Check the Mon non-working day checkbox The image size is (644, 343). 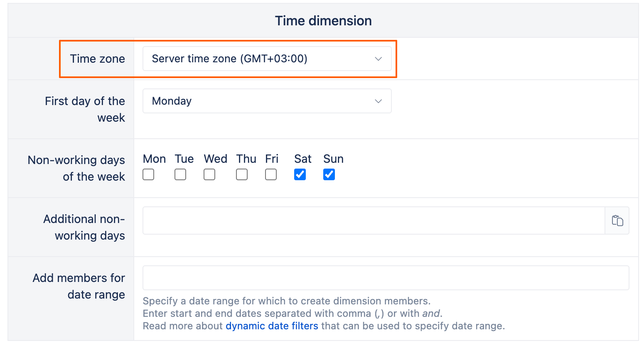(148, 174)
